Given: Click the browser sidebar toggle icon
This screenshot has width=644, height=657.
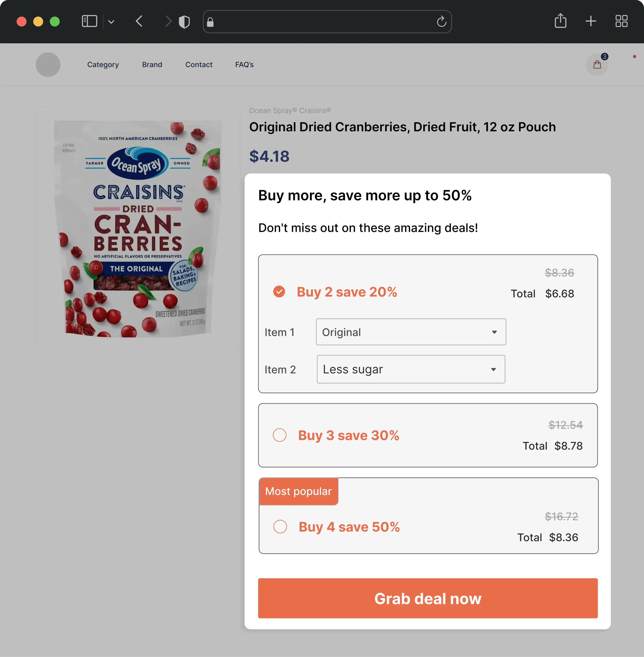Looking at the screenshot, I should coord(89,22).
